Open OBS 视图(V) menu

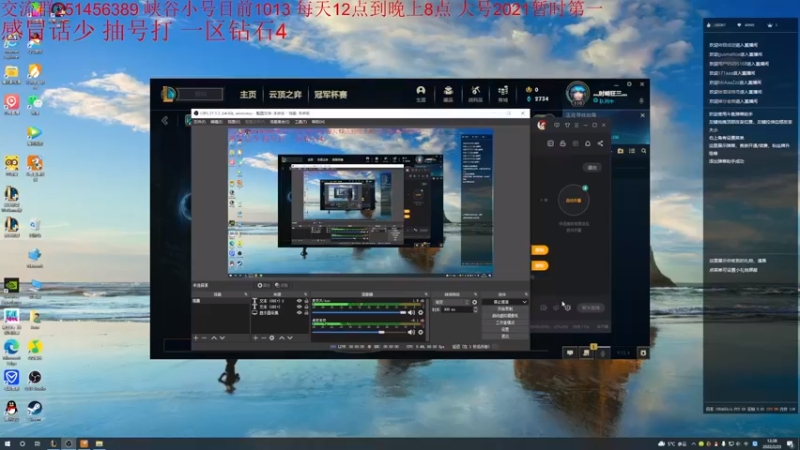click(x=234, y=122)
